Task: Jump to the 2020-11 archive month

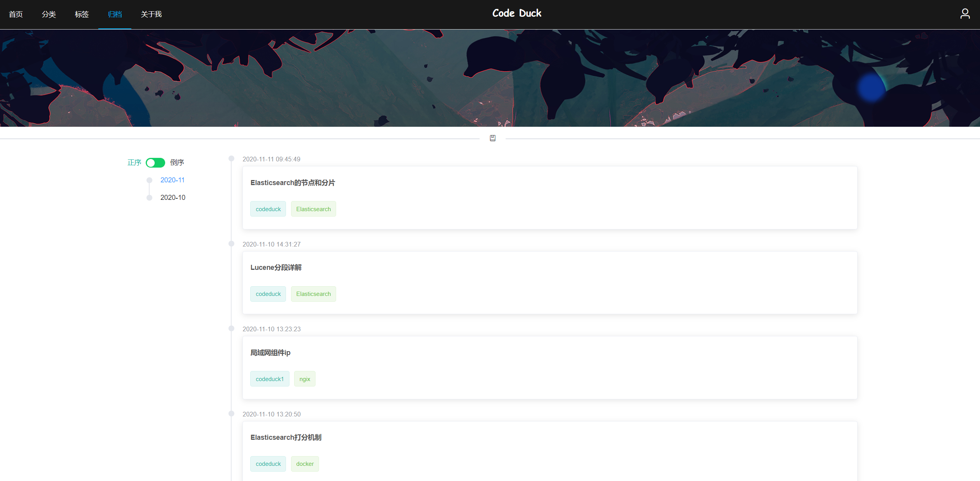Action: [x=173, y=180]
